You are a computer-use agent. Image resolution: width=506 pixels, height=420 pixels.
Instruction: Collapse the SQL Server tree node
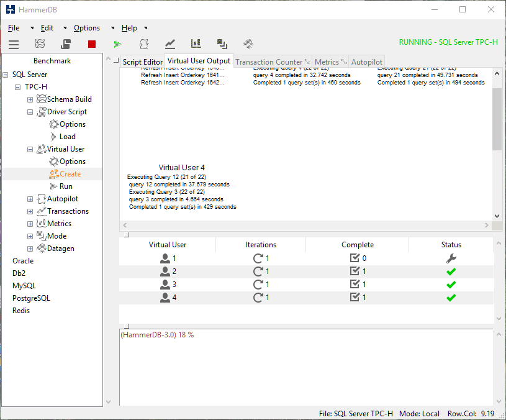click(5, 75)
